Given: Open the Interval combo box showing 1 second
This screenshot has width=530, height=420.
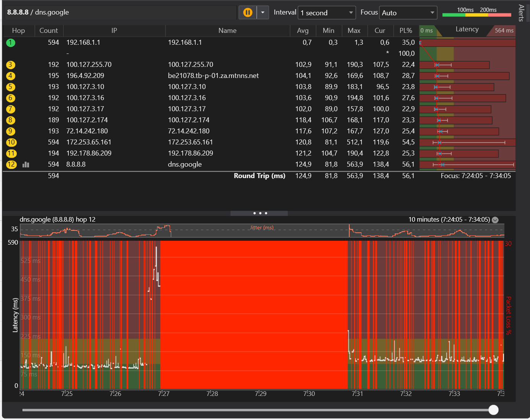Looking at the screenshot, I should click(x=327, y=13).
